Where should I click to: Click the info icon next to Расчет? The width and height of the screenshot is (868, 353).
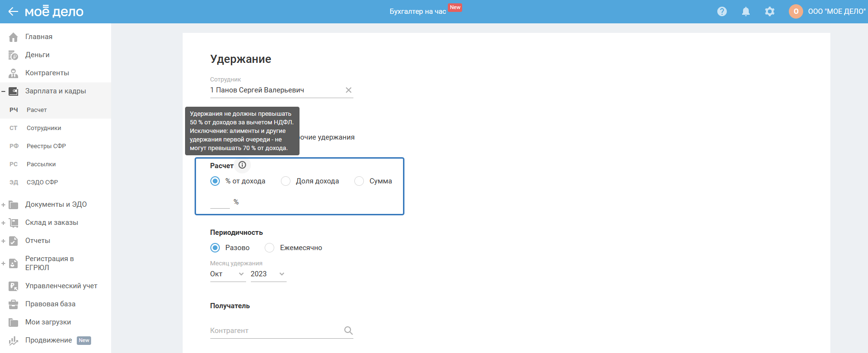click(x=242, y=165)
